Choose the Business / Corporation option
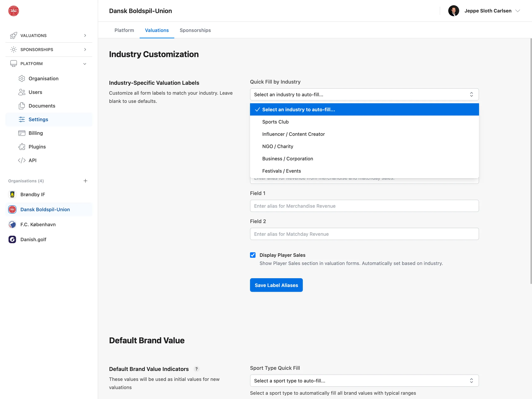The height and width of the screenshot is (399, 532). [x=364, y=159]
